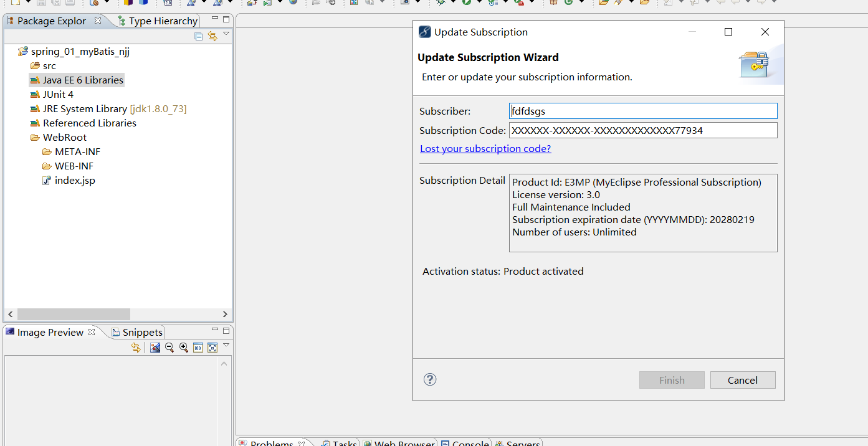Click Package Explorer horizontal scrollbar thumb
The height and width of the screenshot is (446, 868).
74,314
